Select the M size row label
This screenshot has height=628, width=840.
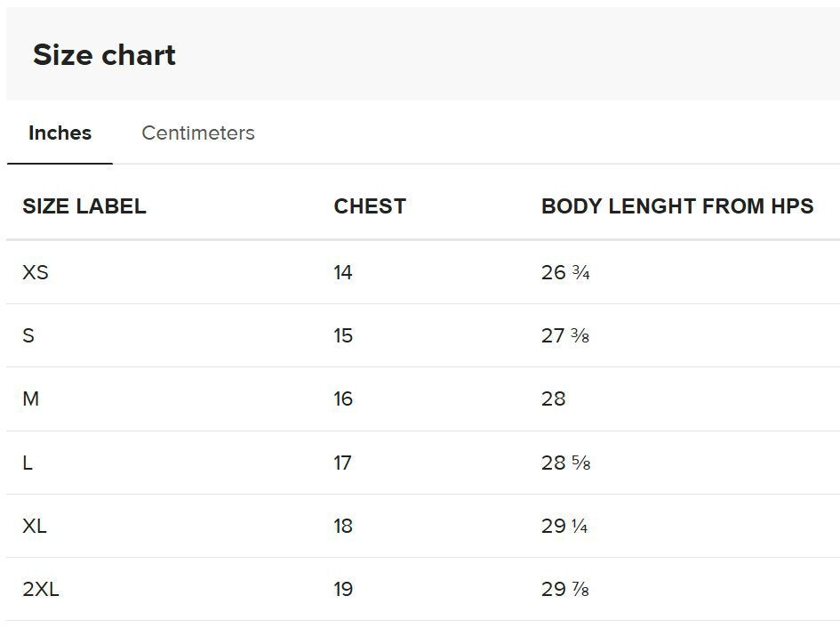30,399
